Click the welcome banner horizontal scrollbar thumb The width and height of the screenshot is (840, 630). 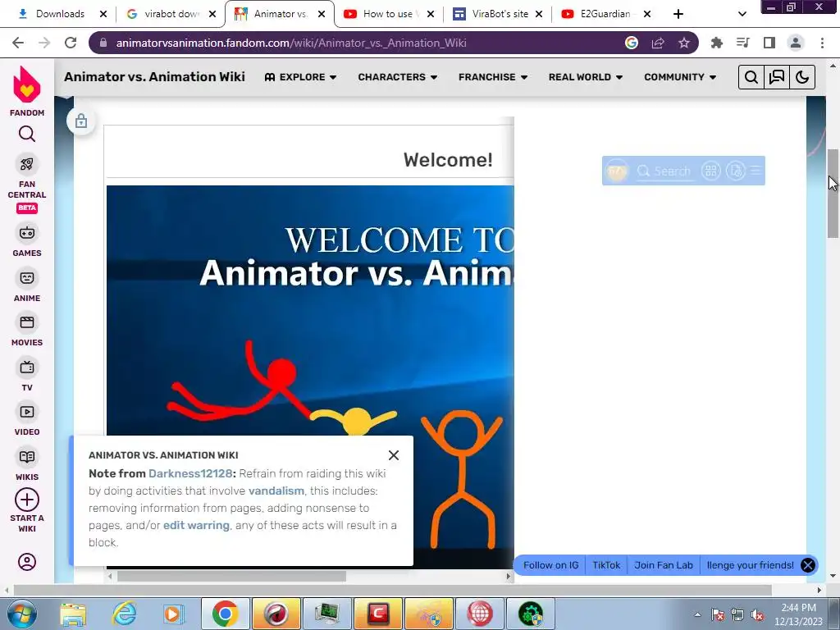pos(231,577)
